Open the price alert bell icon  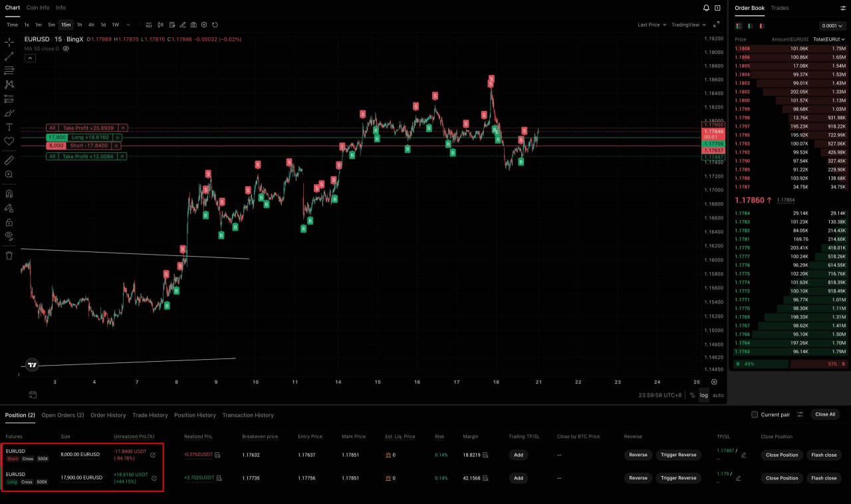click(706, 8)
